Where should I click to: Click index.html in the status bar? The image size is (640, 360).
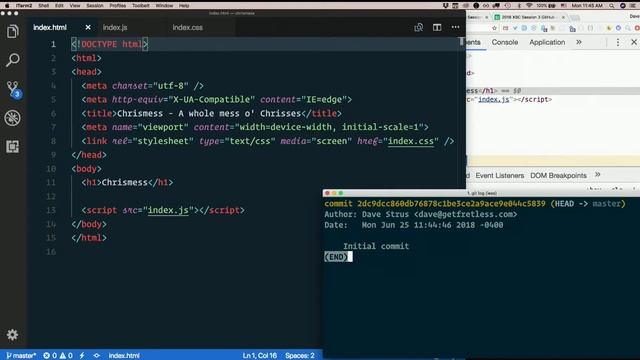pos(124,356)
